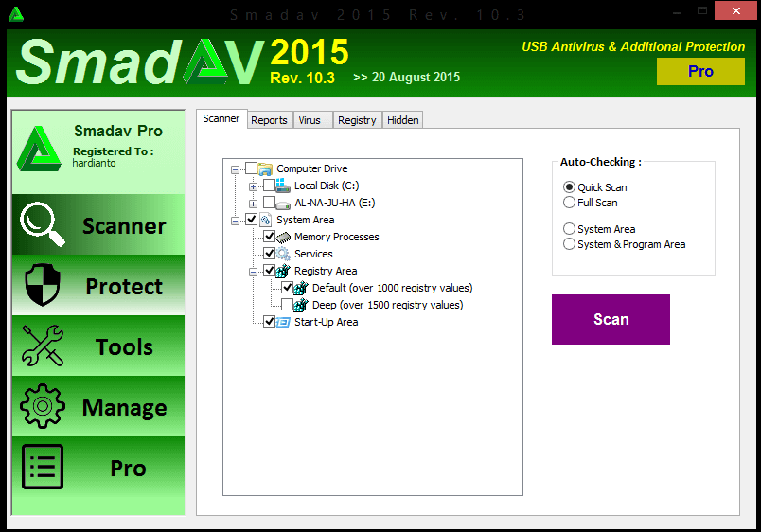Expand the AL-NA-JU-HA (E:) node

(x=253, y=204)
